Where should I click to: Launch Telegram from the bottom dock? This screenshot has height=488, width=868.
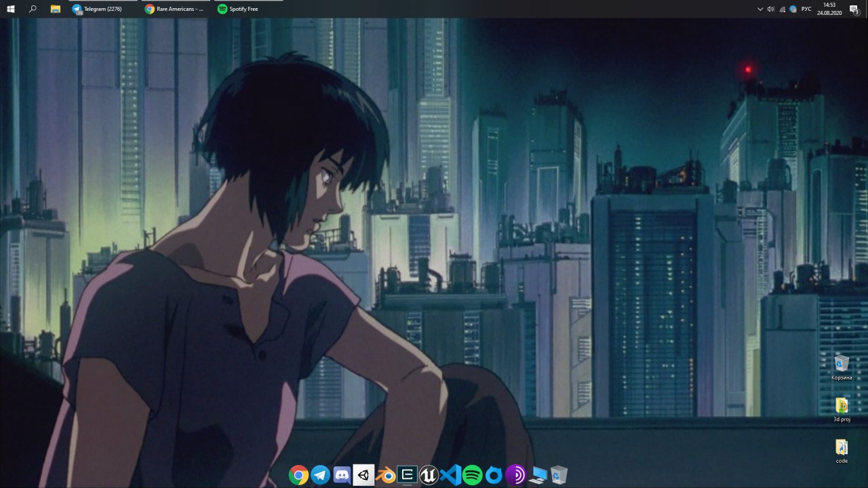click(320, 474)
